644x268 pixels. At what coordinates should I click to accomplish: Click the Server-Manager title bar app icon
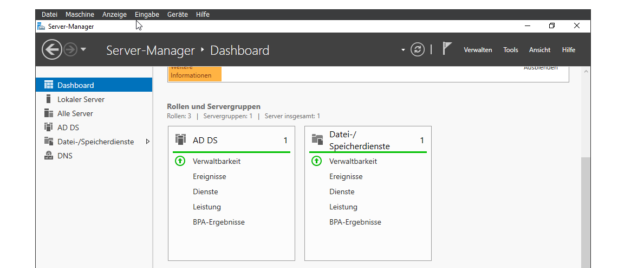(x=41, y=27)
